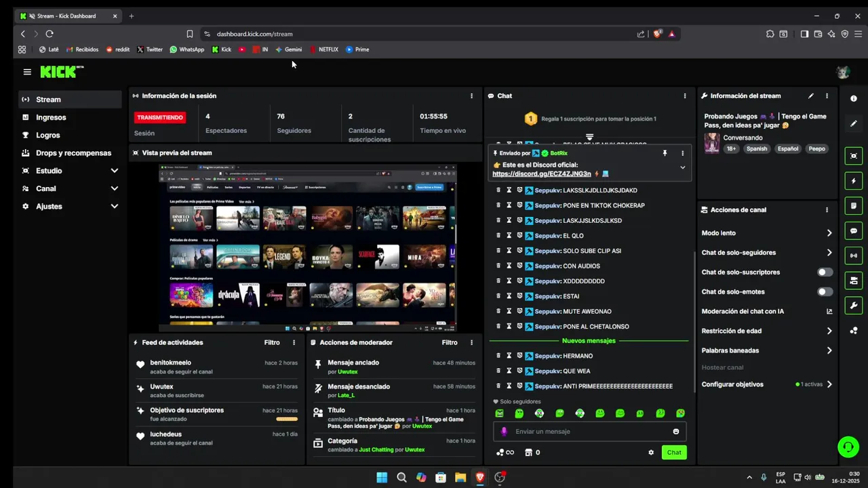Open the Discord invite link
The image size is (868, 488).
point(542,174)
